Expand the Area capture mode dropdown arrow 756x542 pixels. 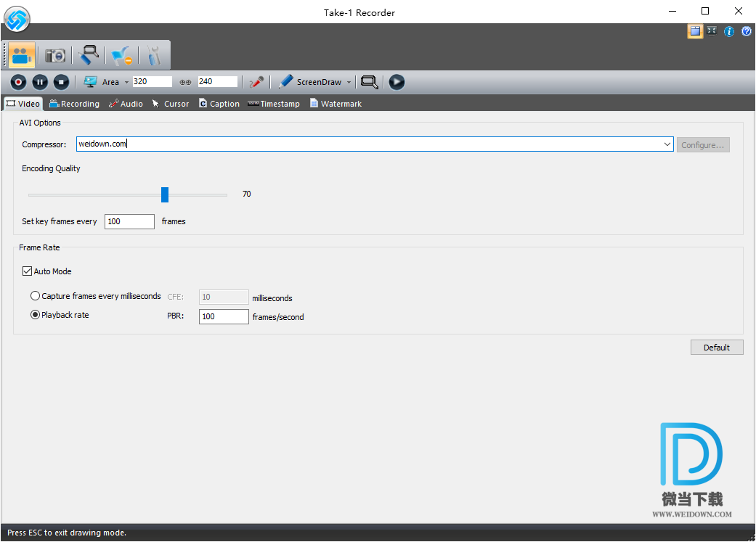coord(127,83)
